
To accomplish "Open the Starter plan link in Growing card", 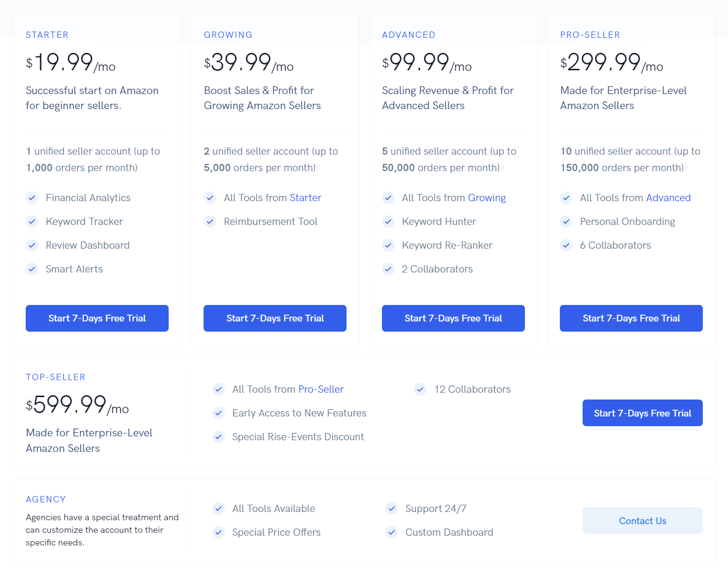I will [305, 198].
